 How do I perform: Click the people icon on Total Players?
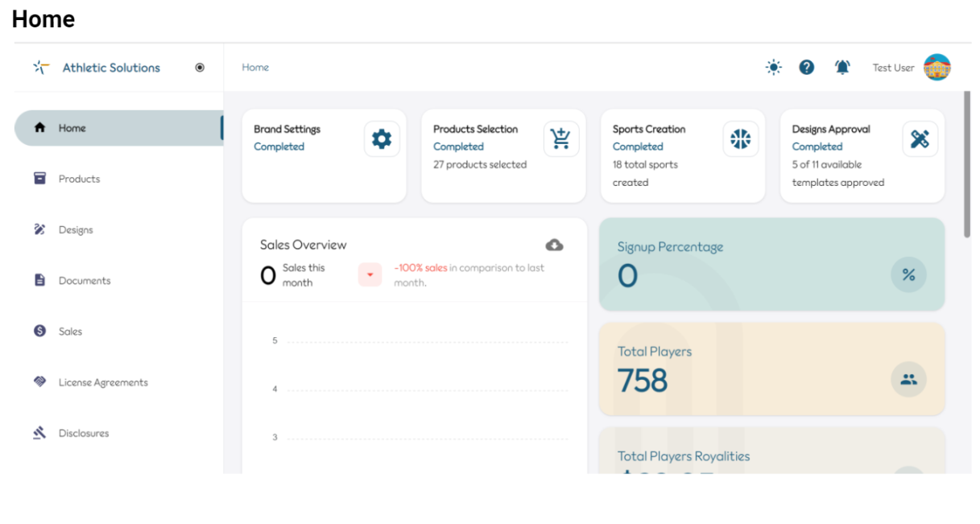point(908,379)
